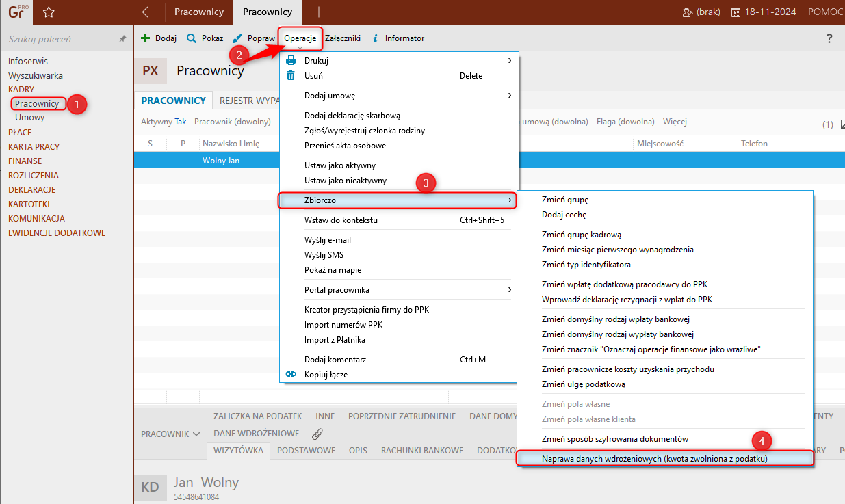Click the Dodaj toolbar button
Screen dimensions: 845x504
pos(159,38)
